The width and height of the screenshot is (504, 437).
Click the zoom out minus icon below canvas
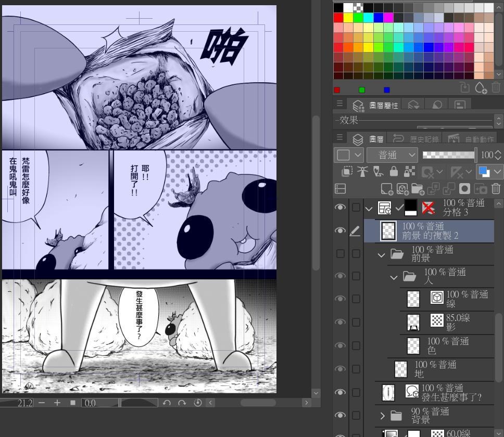coord(42,403)
